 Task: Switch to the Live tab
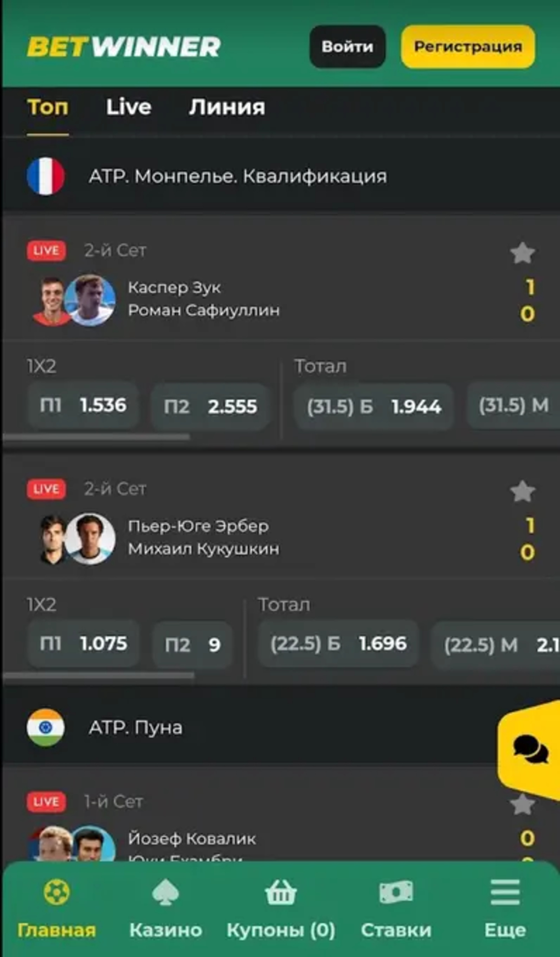(128, 107)
